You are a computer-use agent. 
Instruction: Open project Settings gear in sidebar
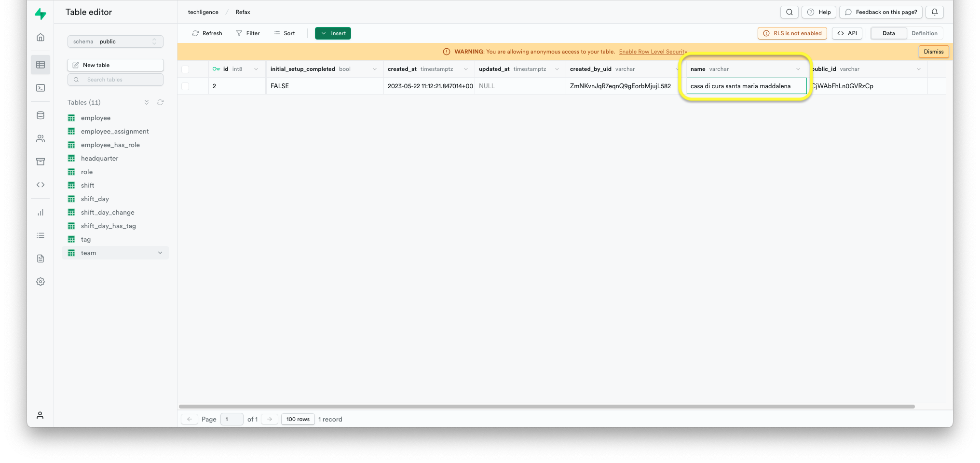point(41,282)
